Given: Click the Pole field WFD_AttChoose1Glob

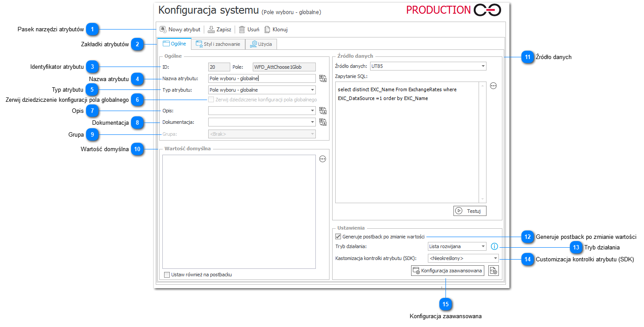Looking at the screenshot, I should click(x=284, y=67).
